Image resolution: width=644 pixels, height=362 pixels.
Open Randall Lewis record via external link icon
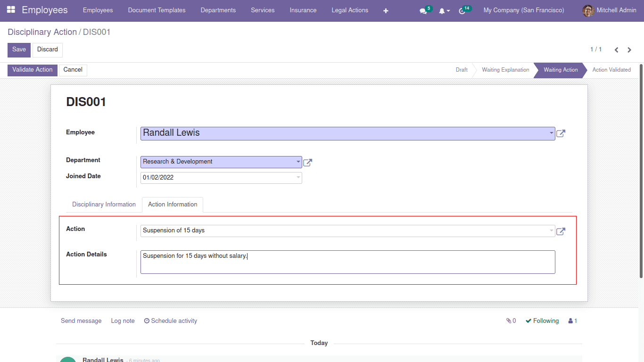click(561, 133)
